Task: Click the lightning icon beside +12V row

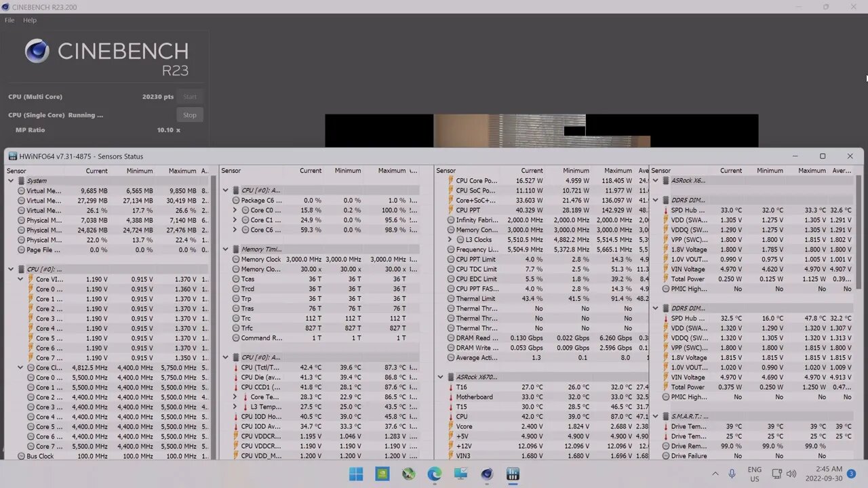Action: (450, 447)
